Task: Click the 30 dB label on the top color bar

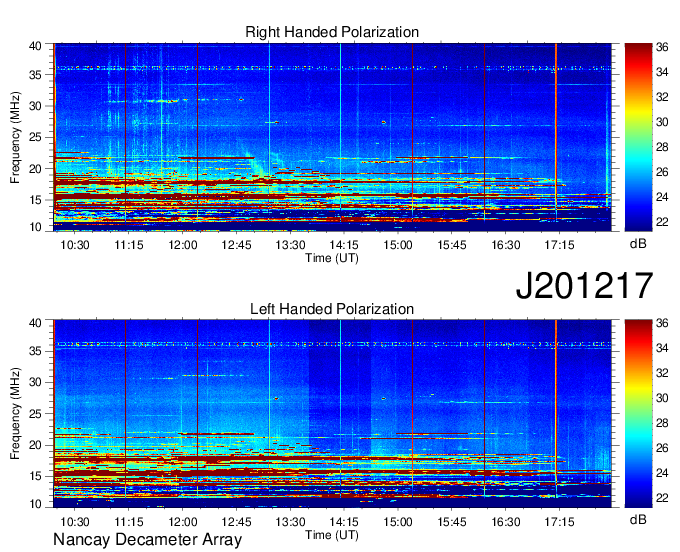Action: 662,122
